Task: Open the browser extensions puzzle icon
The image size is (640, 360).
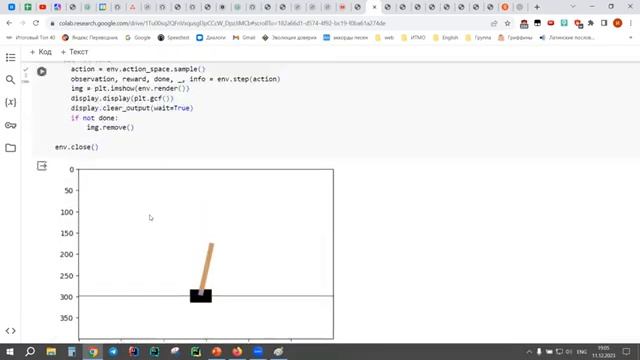Action: 591,23
